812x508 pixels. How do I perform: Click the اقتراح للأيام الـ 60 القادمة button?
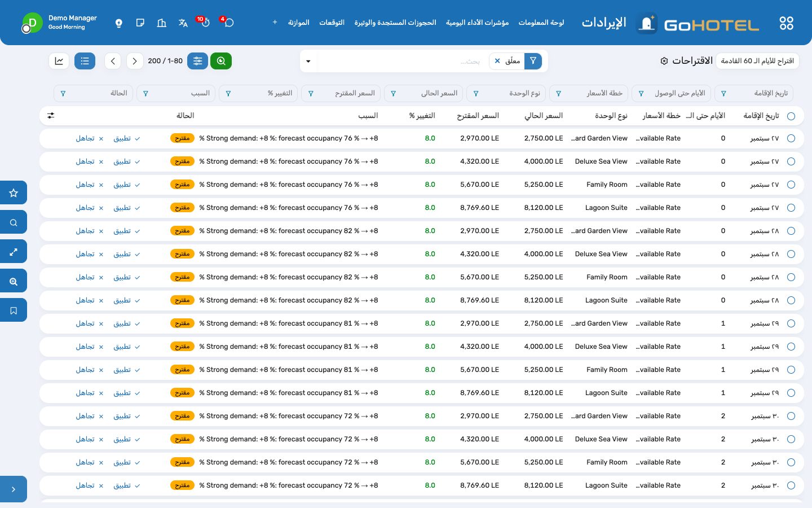click(757, 61)
